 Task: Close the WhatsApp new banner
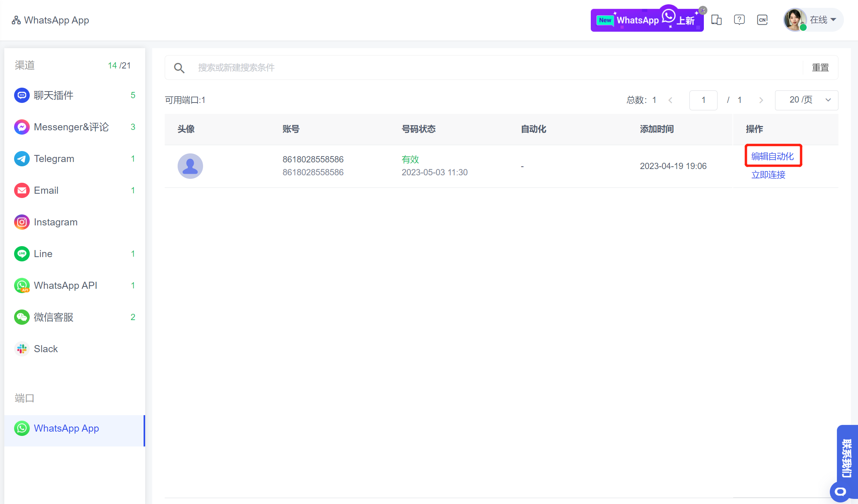[703, 11]
